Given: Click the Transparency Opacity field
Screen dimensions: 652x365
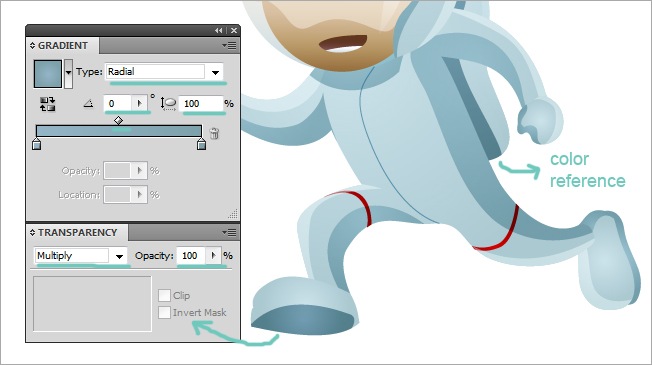Looking at the screenshot, I should (x=191, y=255).
